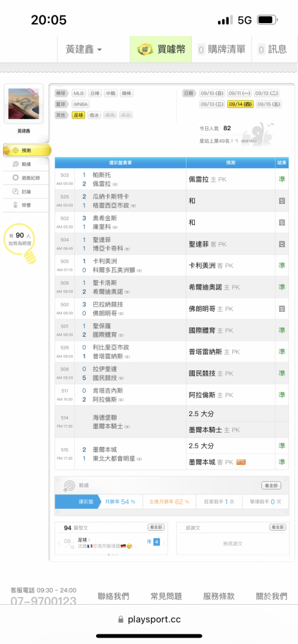The image size is (298, 644).
Task: Pick date 09/15 (五)
Action: (x=268, y=104)
